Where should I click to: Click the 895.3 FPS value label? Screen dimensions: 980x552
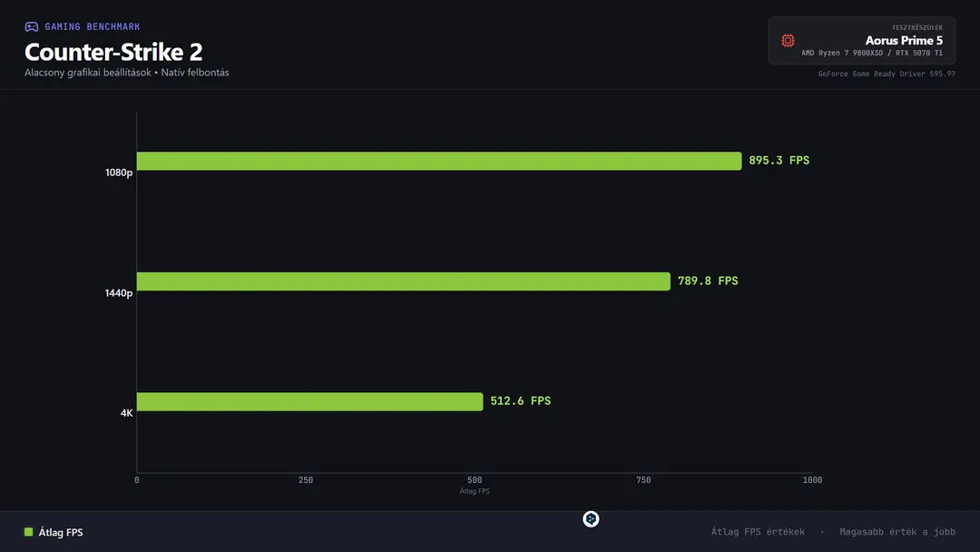coord(779,161)
